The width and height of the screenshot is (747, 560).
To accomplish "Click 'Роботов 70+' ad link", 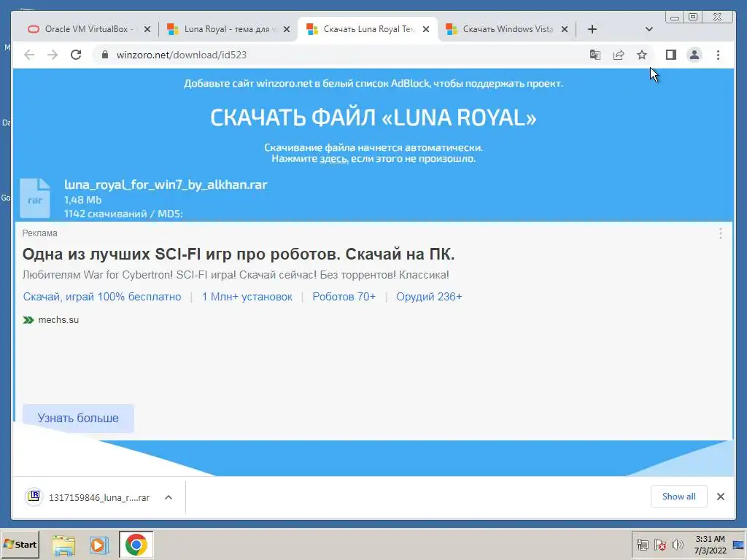I will click(344, 297).
